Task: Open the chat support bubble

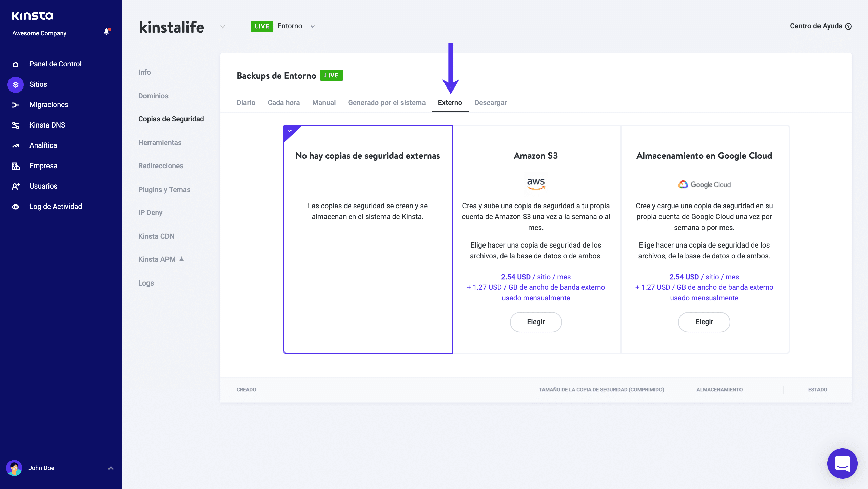Action: point(842,463)
